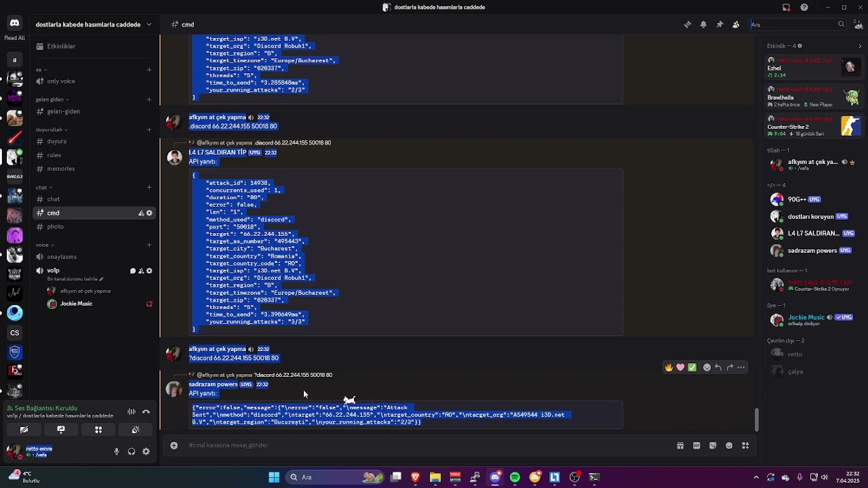Image resolution: width=868 pixels, height=488 pixels.
Task: Open settings for the cmd channel
Action: (x=149, y=213)
